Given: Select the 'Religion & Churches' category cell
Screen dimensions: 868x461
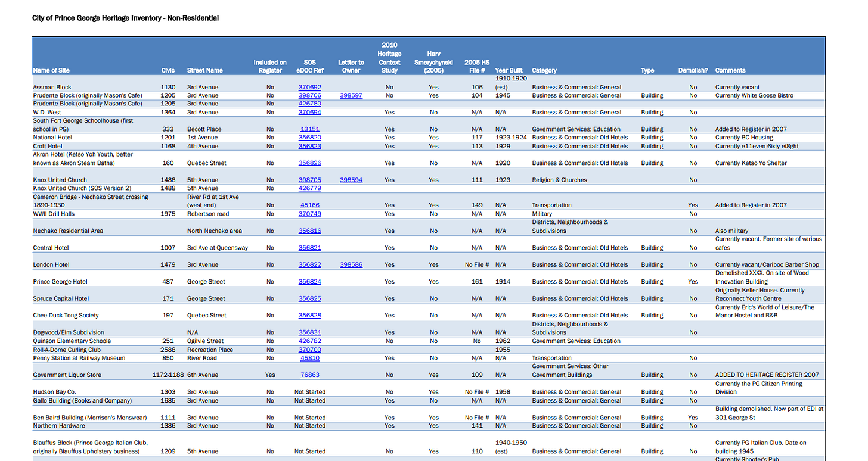Looking at the screenshot, I should click(559, 180).
